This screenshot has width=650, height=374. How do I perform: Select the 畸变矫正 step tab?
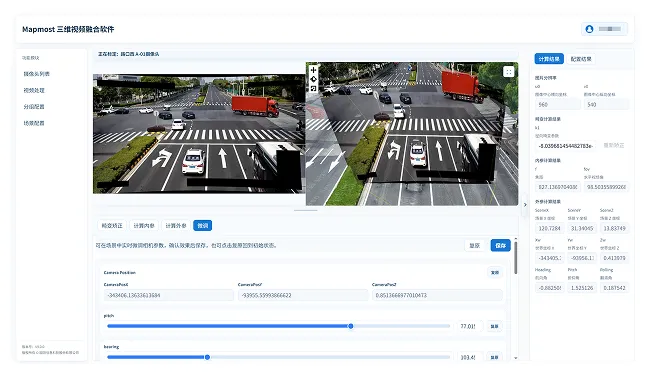click(112, 226)
